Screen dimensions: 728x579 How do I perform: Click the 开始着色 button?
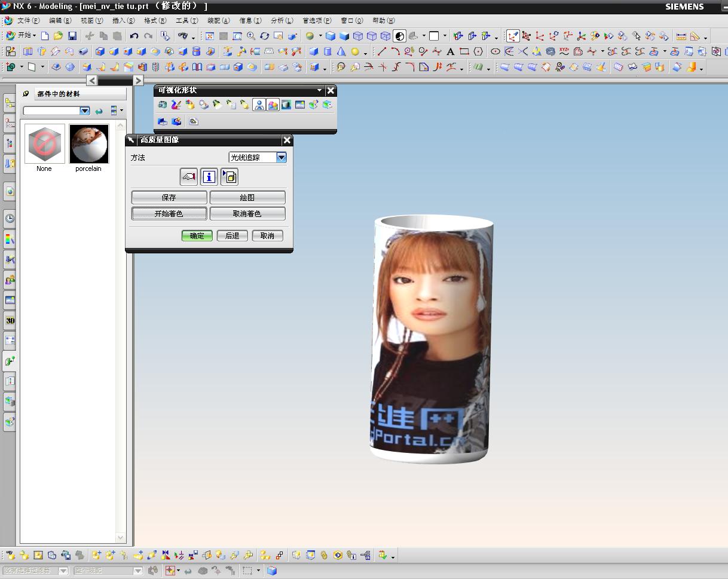169,213
